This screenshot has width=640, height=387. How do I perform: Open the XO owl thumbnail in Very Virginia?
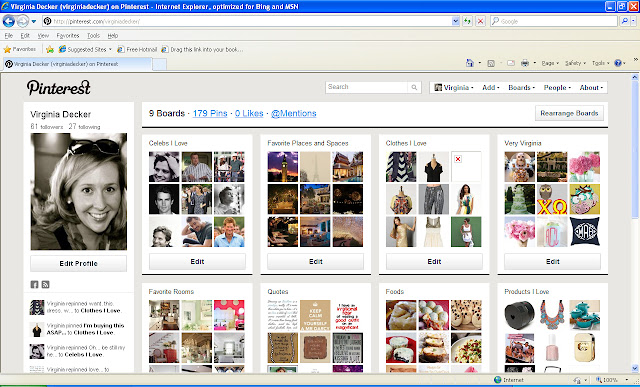point(552,199)
